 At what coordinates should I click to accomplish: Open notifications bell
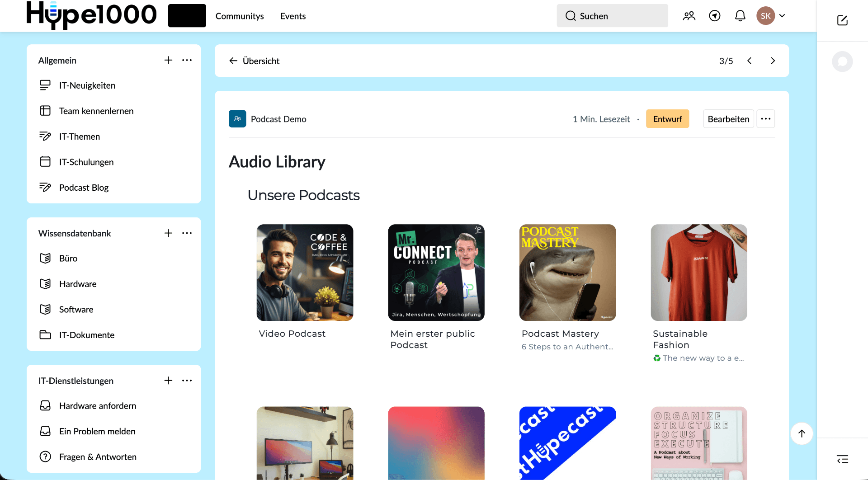(740, 16)
